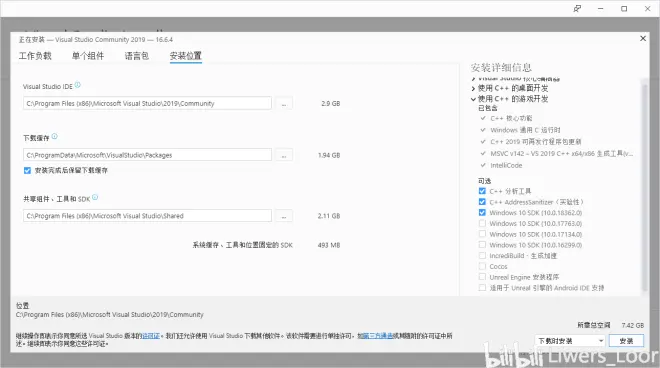Click the 1.94 GB size value
Viewport: 660px width, 368px height.
tap(329, 155)
